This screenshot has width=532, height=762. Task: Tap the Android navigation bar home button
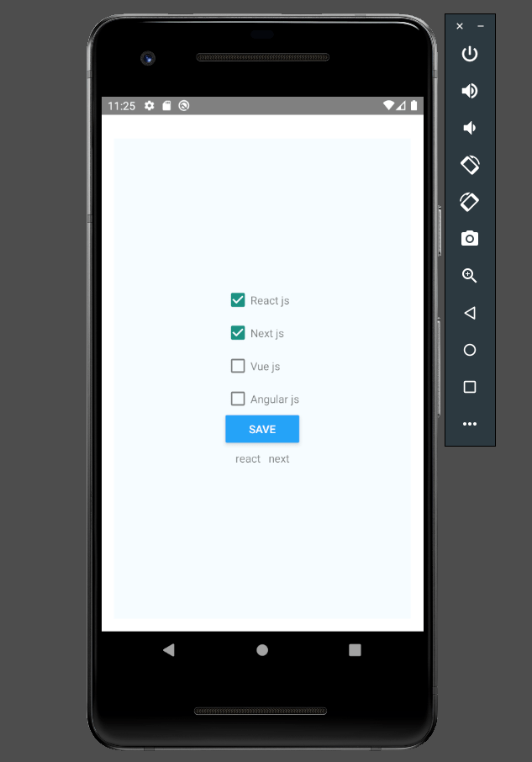(x=262, y=650)
